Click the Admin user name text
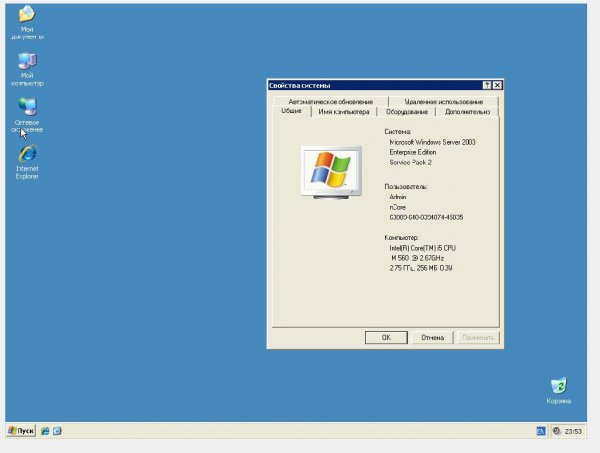The height and width of the screenshot is (453, 600). (398, 197)
